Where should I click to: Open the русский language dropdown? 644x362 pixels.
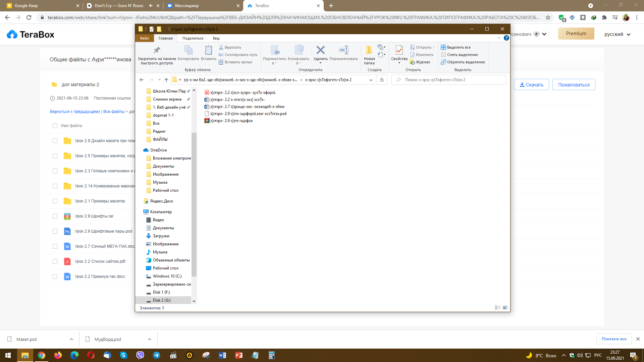point(617,34)
